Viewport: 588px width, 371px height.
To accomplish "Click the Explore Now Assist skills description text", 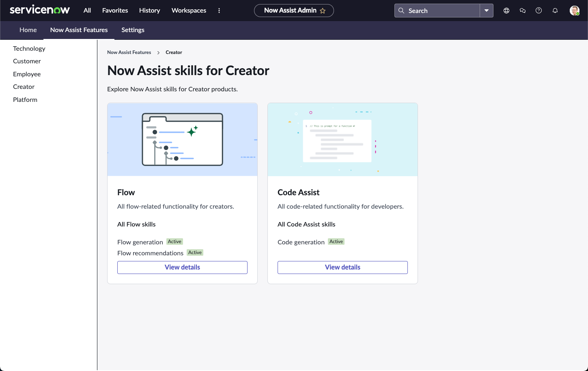I will [172, 89].
